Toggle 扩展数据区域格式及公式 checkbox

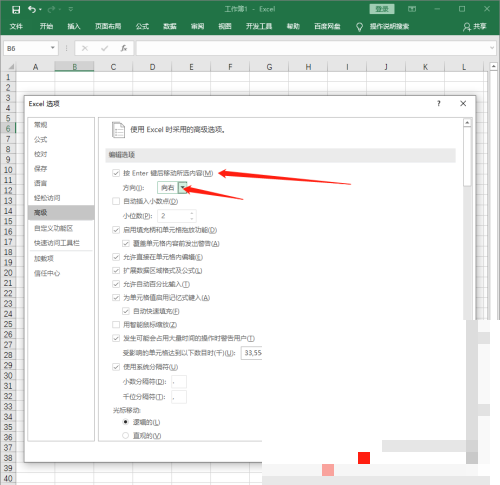tap(116, 270)
